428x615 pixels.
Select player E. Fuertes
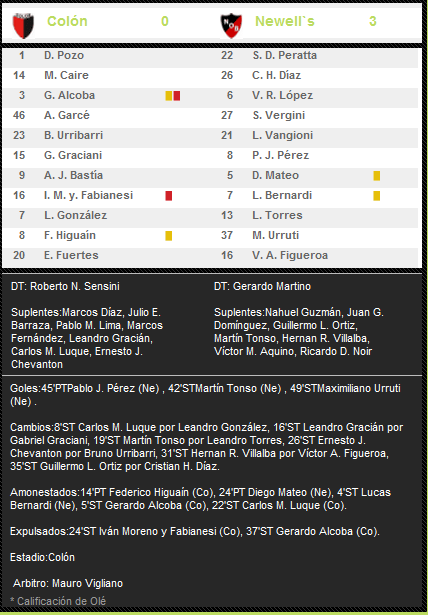pyautogui.click(x=71, y=255)
